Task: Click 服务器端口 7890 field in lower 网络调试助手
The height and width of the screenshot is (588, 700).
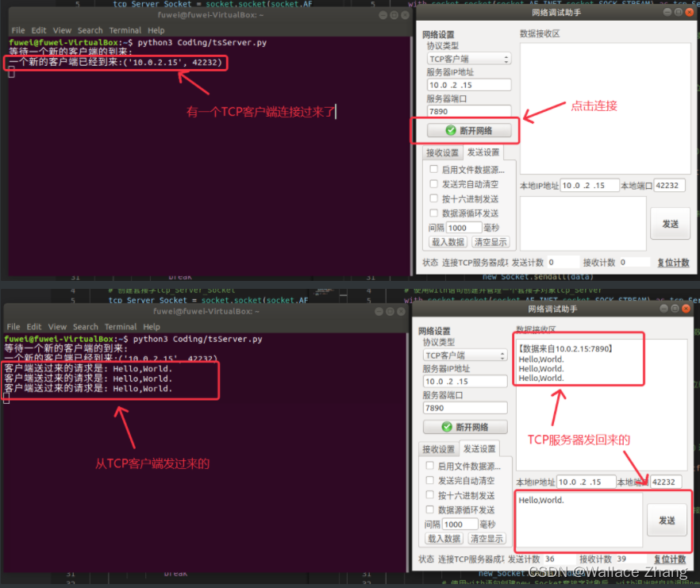Action: click(465, 408)
